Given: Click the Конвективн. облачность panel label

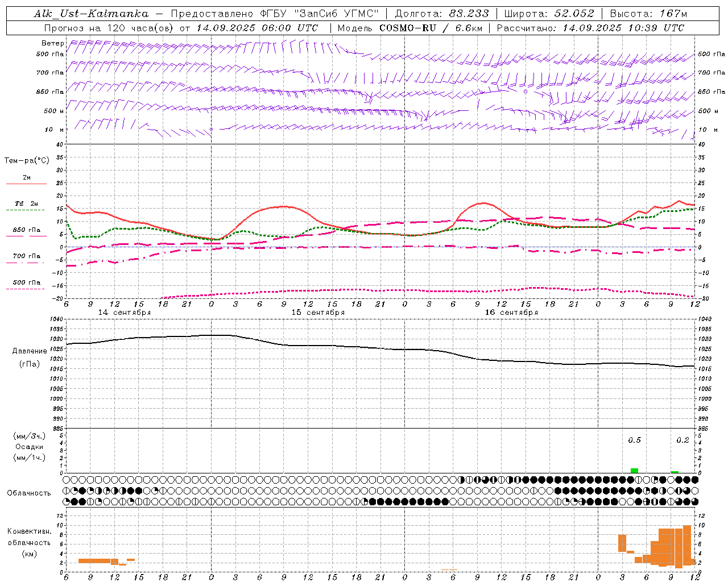Looking at the screenshot, I should [x=29, y=537].
